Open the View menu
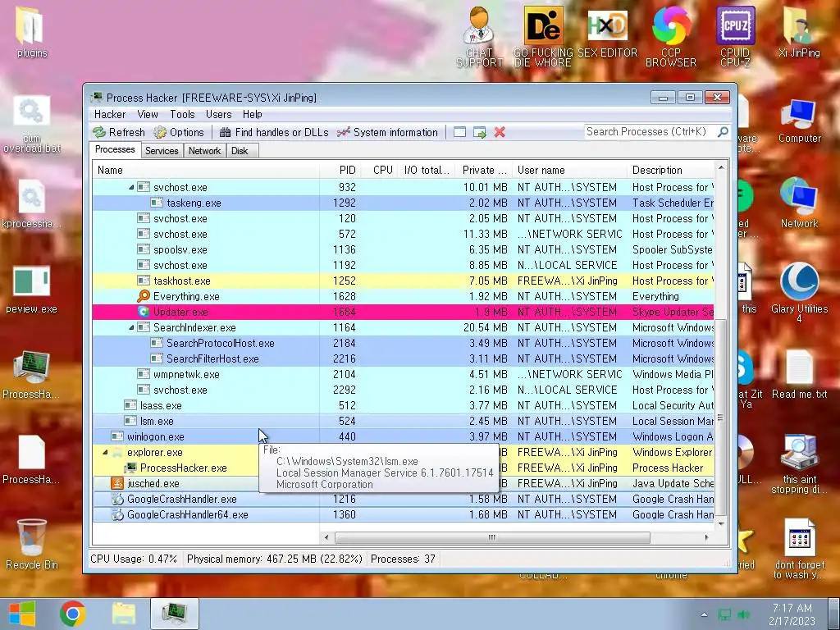 (148, 114)
